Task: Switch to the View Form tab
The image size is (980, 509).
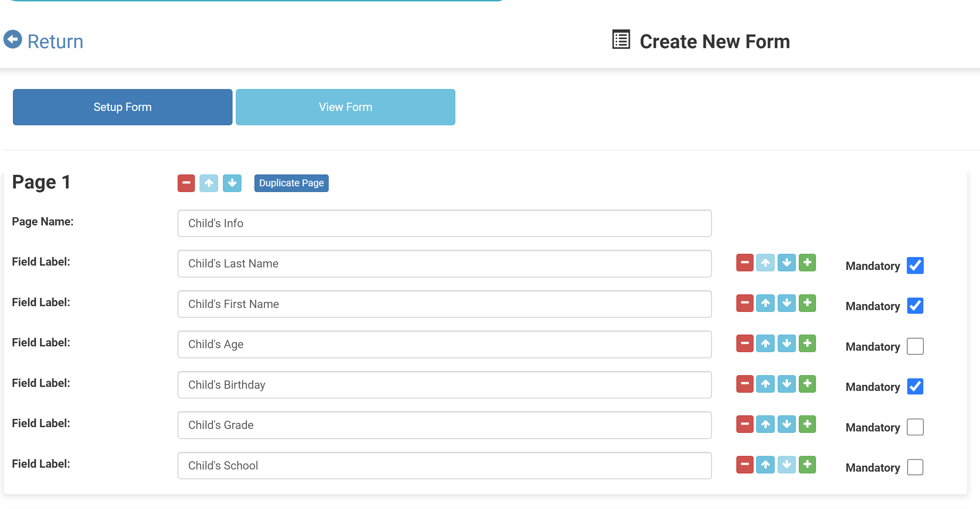Action: (345, 107)
